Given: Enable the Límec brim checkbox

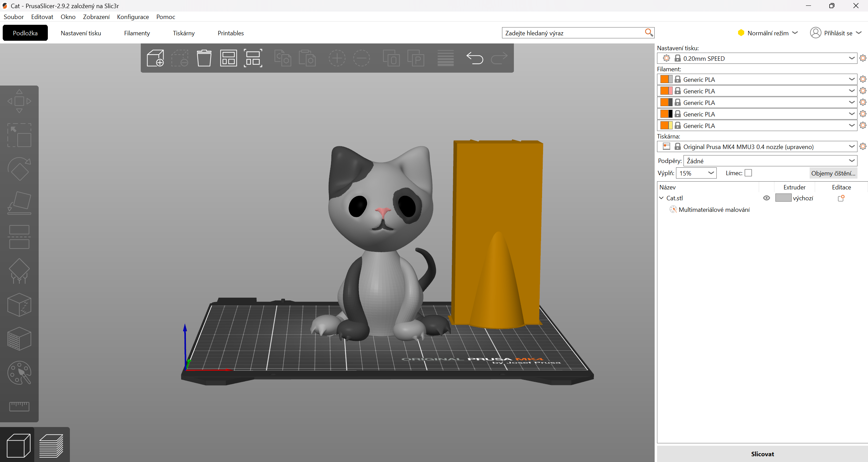Looking at the screenshot, I should (x=748, y=173).
